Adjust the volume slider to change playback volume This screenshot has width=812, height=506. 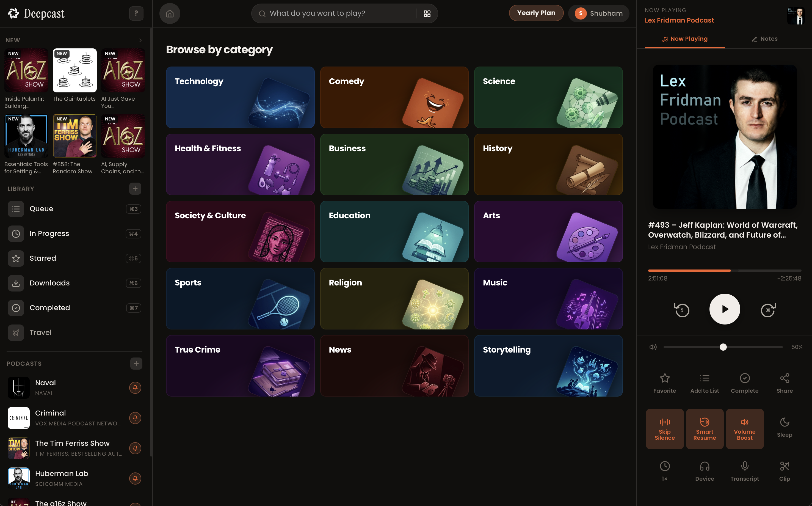[x=723, y=347]
